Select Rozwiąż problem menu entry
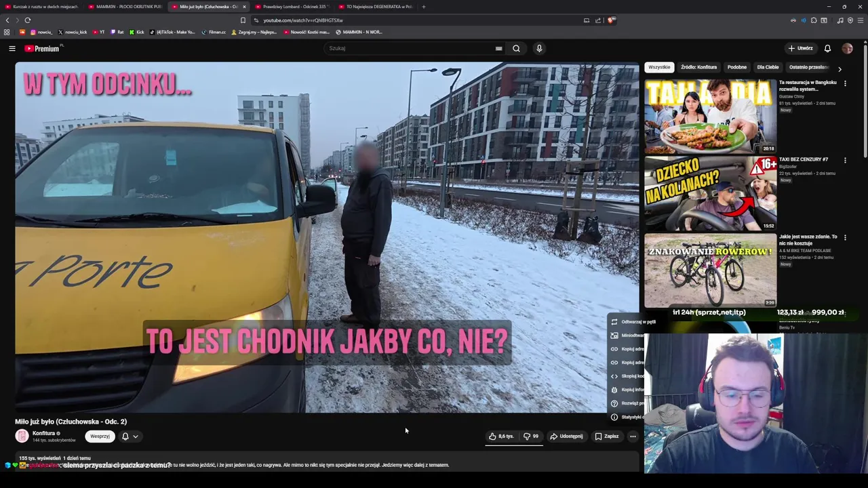The image size is (868, 488). (626, 403)
